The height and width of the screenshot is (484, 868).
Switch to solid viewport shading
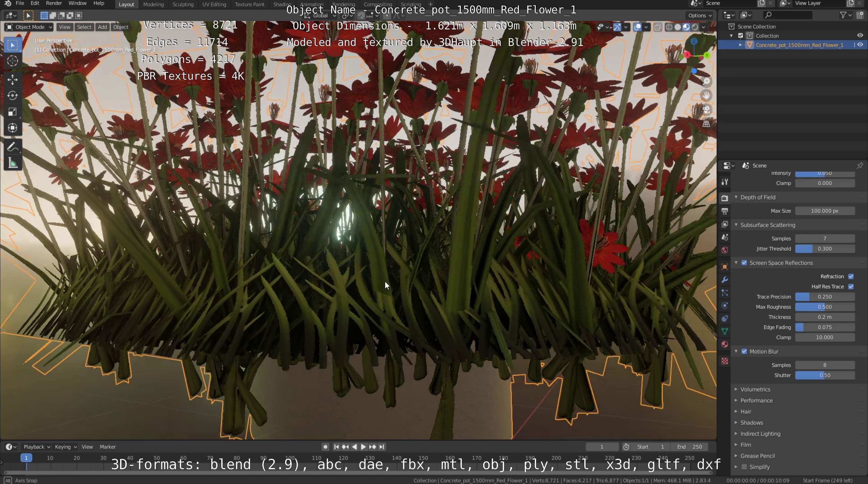678,27
